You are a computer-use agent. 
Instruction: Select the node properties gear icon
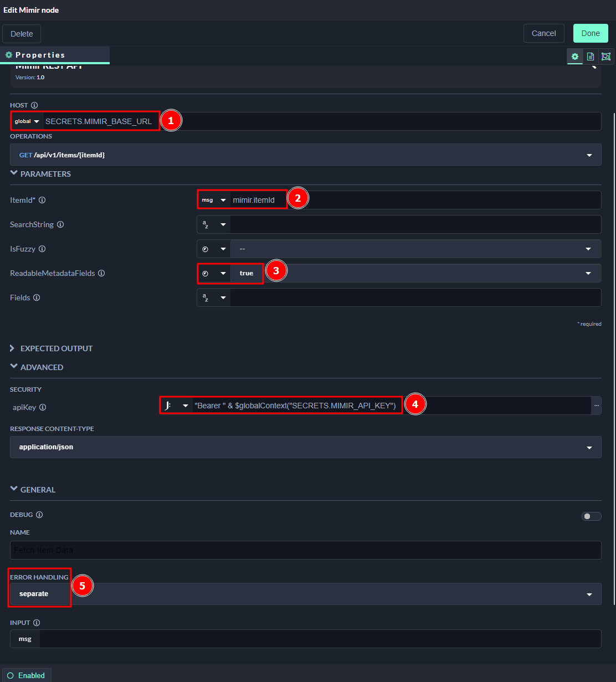575,57
